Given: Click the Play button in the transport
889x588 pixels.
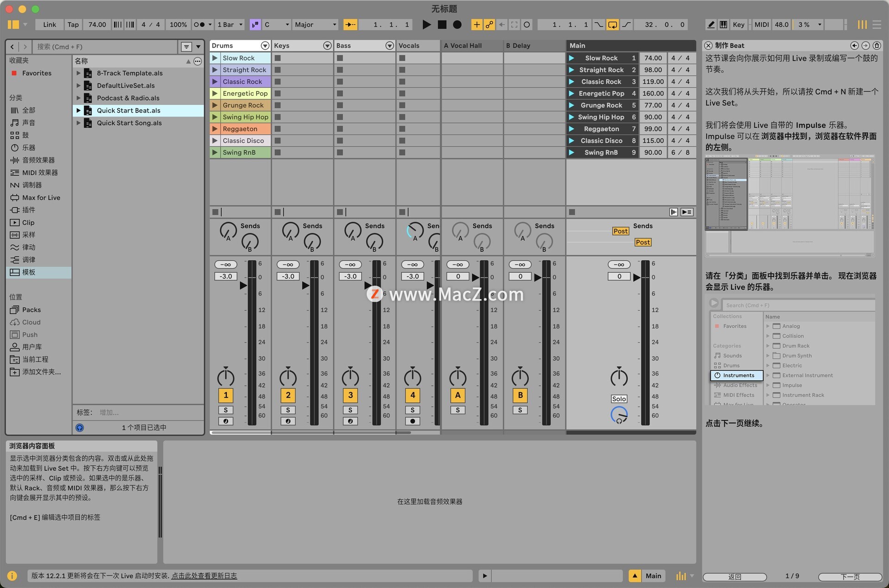Looking at the screenshot, I should point(426,25).
